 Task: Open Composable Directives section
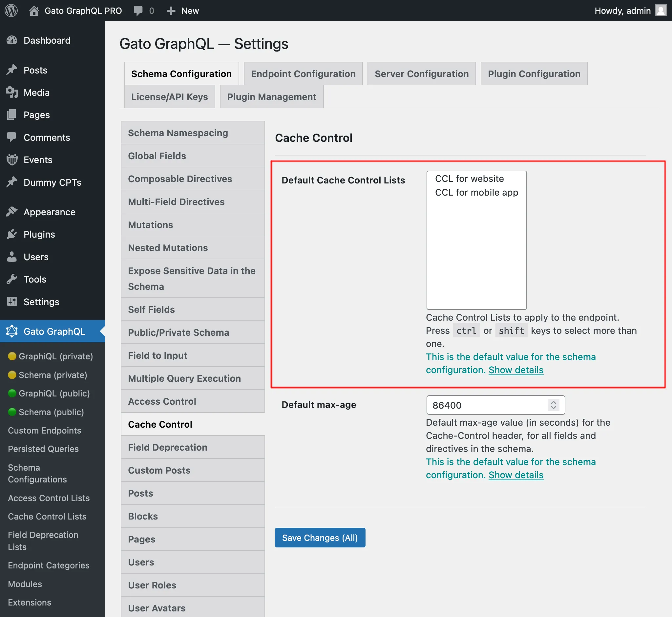tap(193, 179)
